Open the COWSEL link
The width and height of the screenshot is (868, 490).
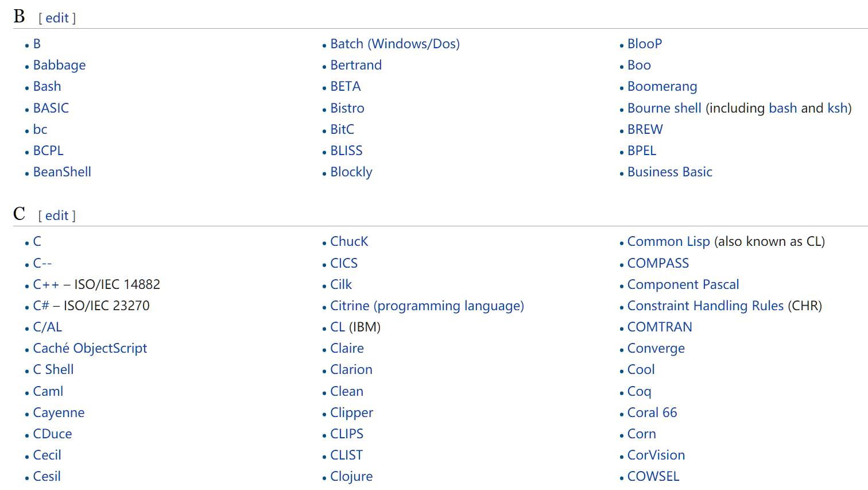pyautogui.click(x=653, y=476)
